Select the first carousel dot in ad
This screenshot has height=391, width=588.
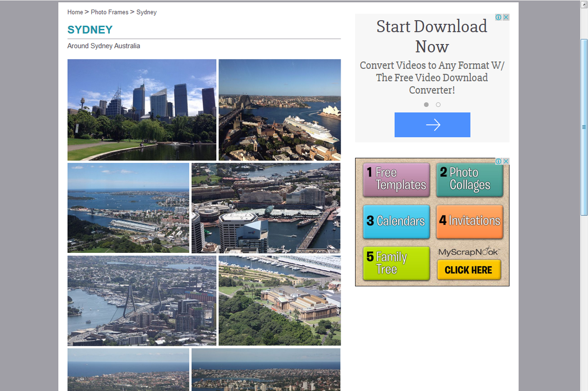coord(426,105)
